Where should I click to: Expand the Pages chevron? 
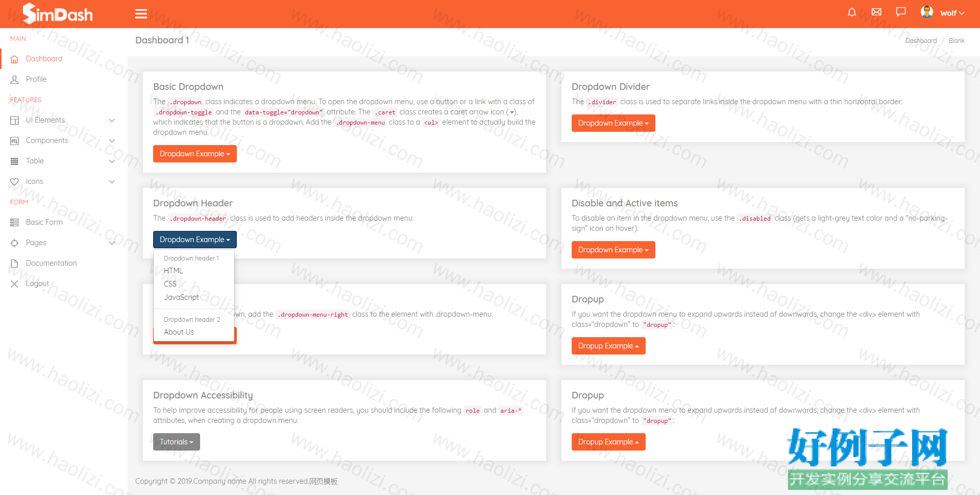(x=112, y=243)
